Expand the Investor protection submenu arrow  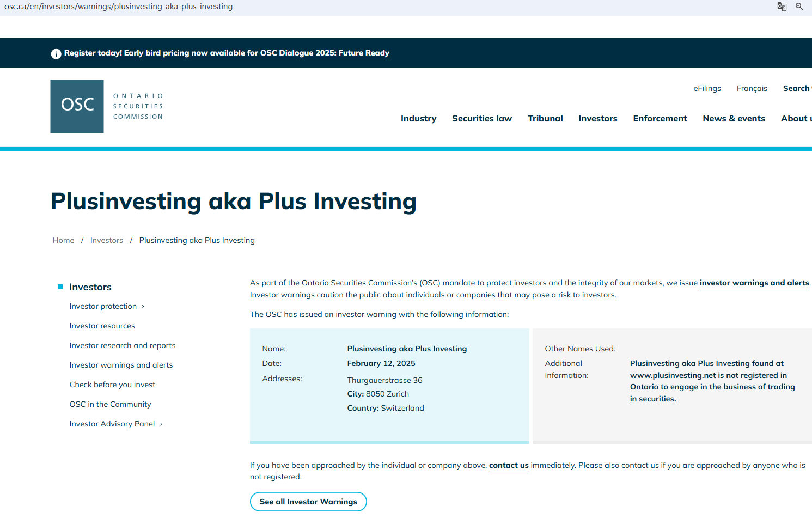143,307
